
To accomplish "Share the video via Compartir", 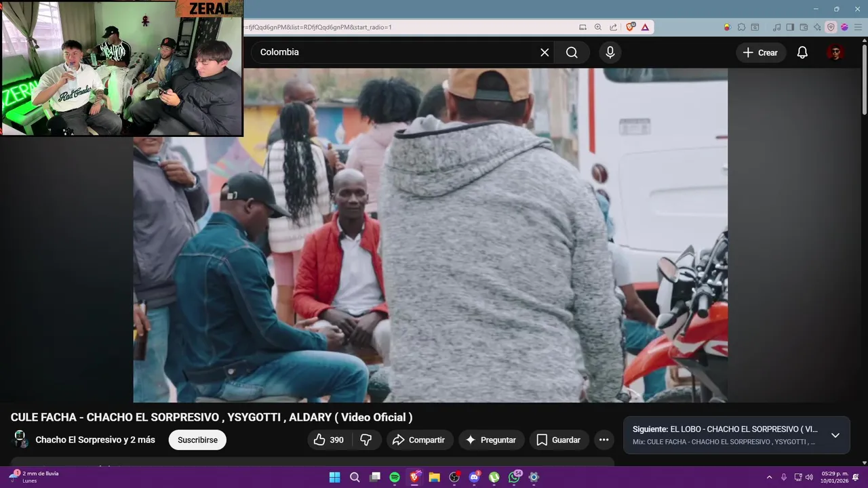I will click(420, 440).
